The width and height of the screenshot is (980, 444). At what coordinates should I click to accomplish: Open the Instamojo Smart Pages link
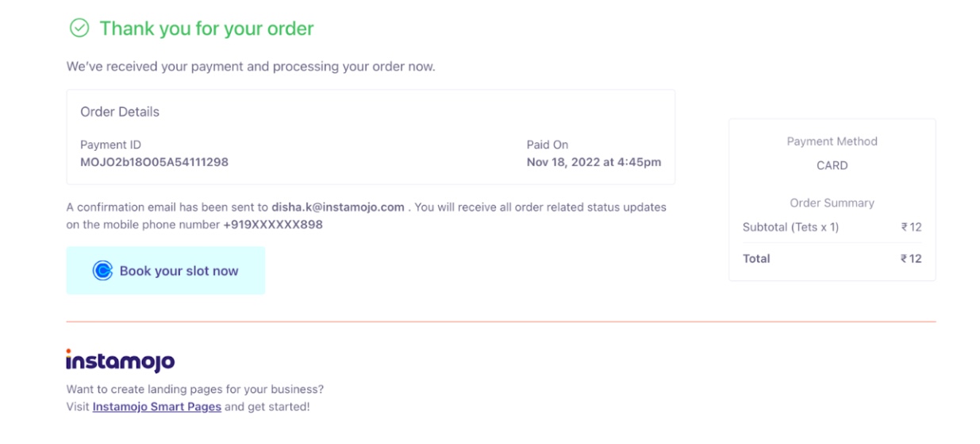157,407
